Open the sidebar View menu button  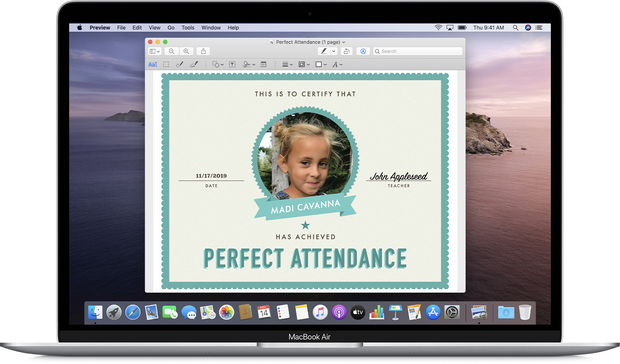pos(154,51)
